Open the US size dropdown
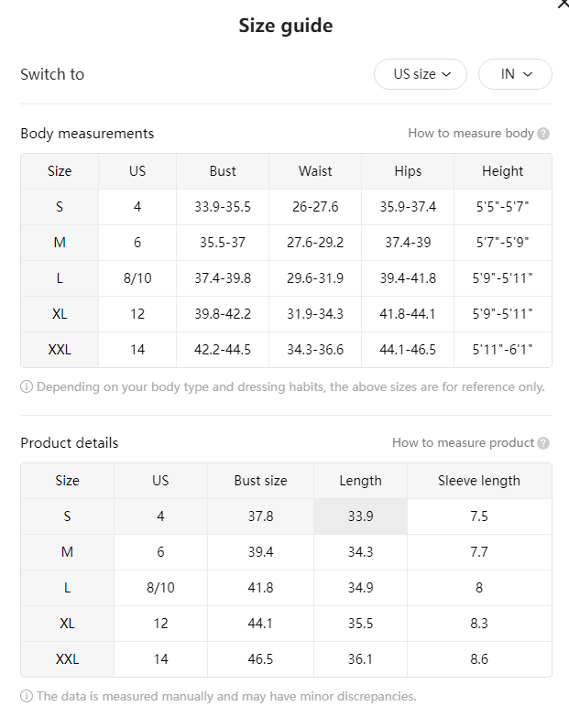 point(421,74)
